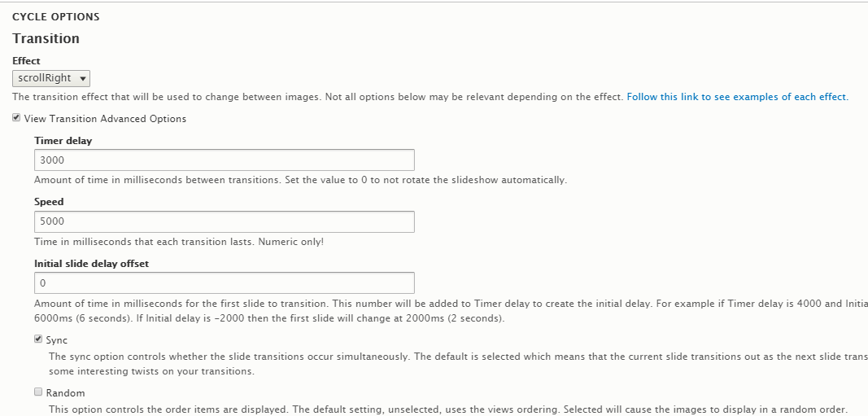Enable the Random checkbox

click(x=38, y=392)
